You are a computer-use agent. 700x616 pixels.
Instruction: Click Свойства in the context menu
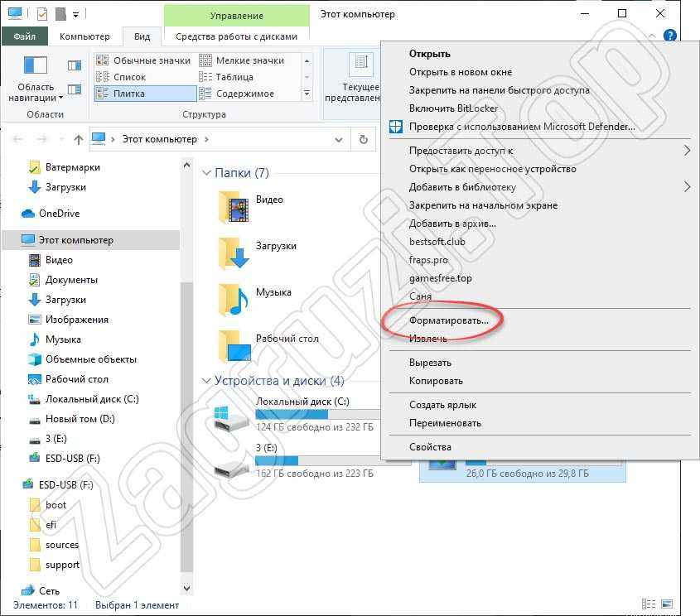point(430,446)
